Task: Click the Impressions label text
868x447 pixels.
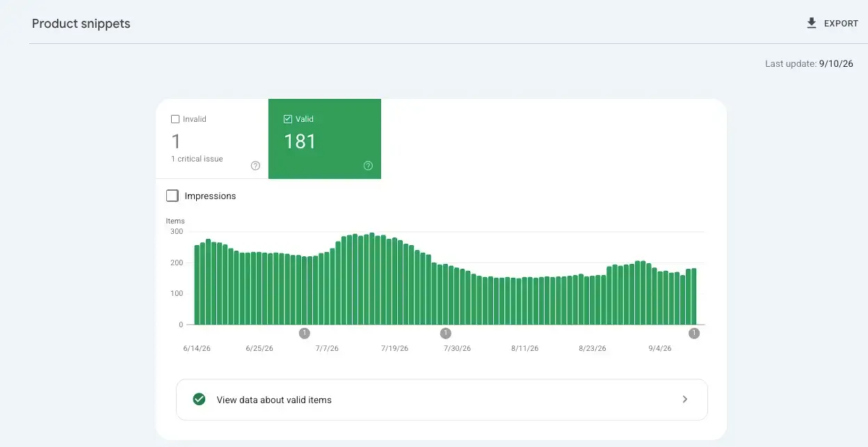Action: pos(210,196)
